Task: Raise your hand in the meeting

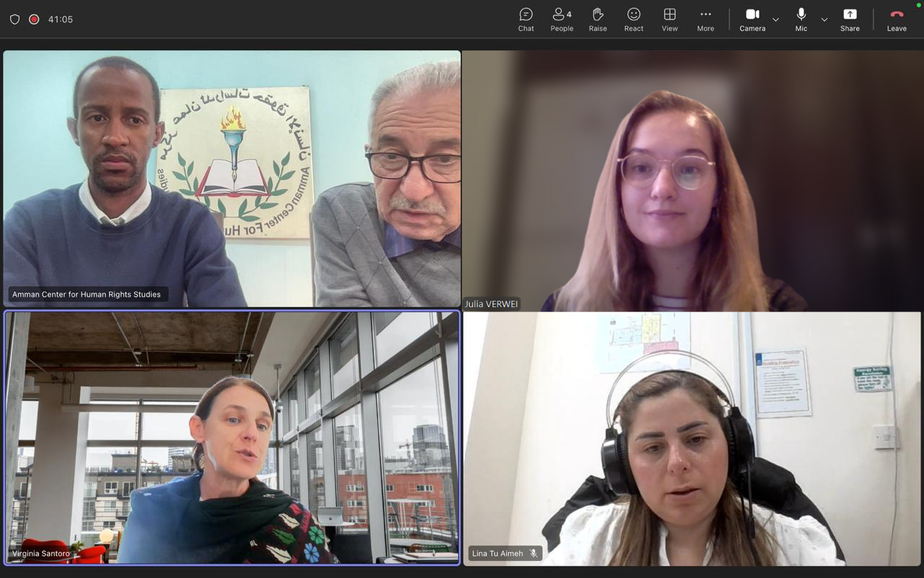Action: coord(598,20)
